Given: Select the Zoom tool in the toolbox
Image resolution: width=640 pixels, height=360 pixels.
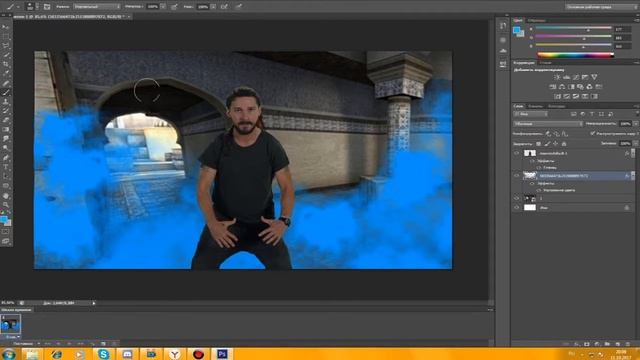Looking at the screenshot, I should [x=6, y=204].
